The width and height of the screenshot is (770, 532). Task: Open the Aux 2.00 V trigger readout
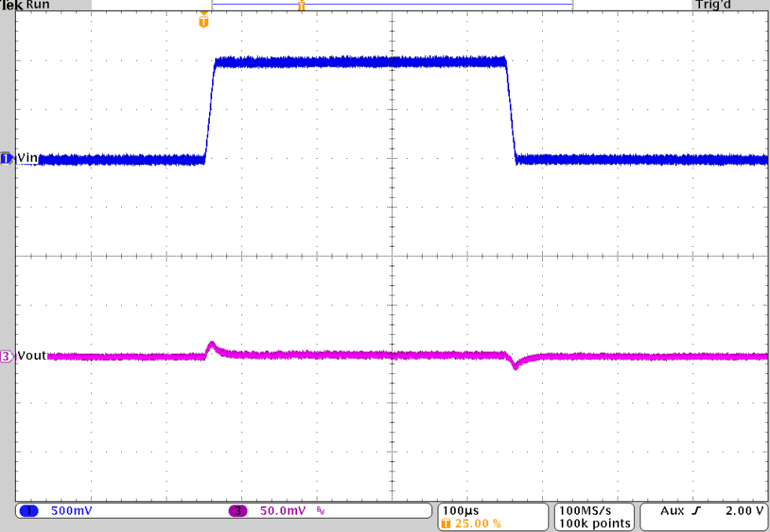707,511
